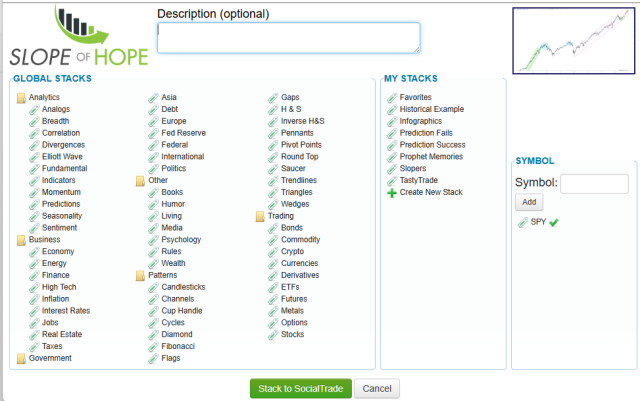Click the green plus Create New Stack icon
The width and height of the screenshot is (640, 401).
coord(392,192)
